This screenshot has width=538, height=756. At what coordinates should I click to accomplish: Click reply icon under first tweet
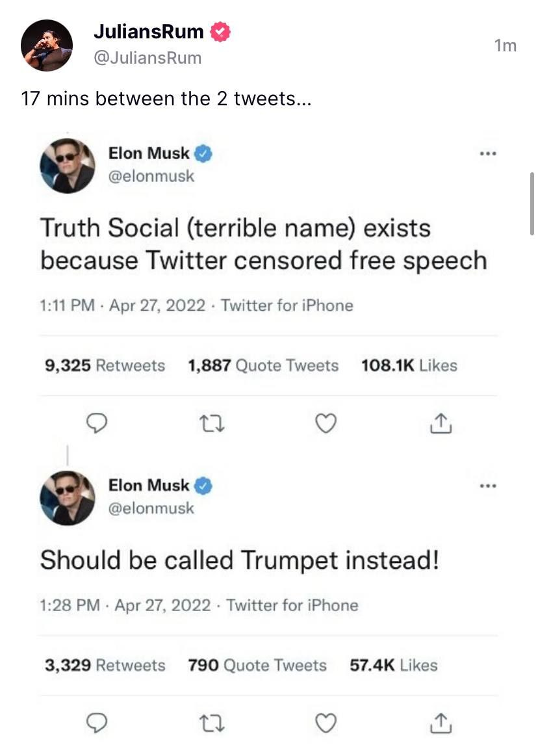pos(97,424)
